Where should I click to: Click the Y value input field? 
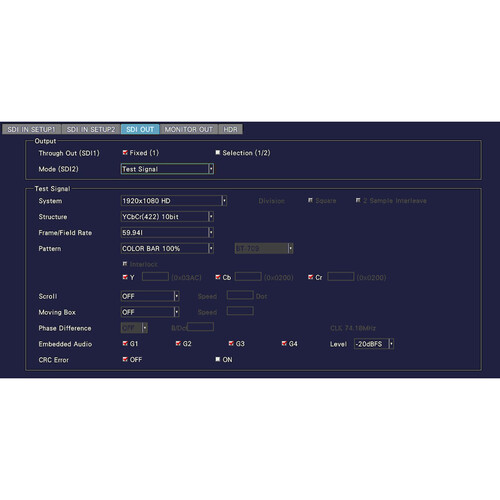(x=155, y=277)
